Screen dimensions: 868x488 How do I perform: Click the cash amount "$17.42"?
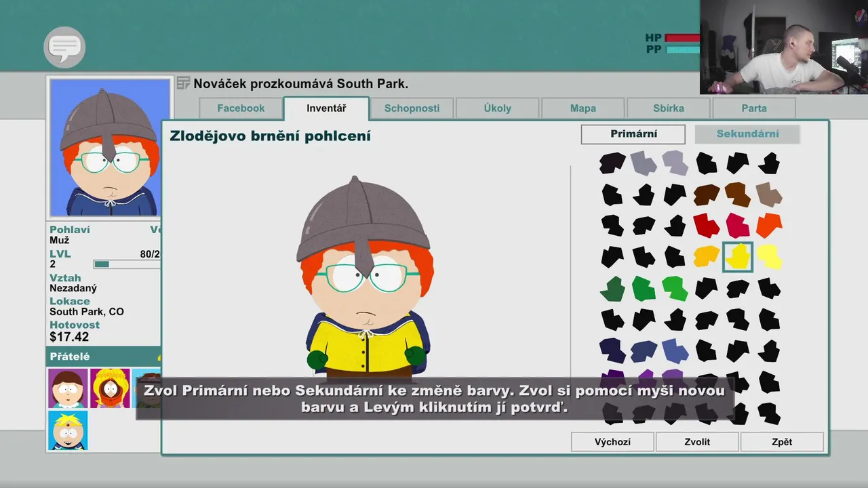69,337
